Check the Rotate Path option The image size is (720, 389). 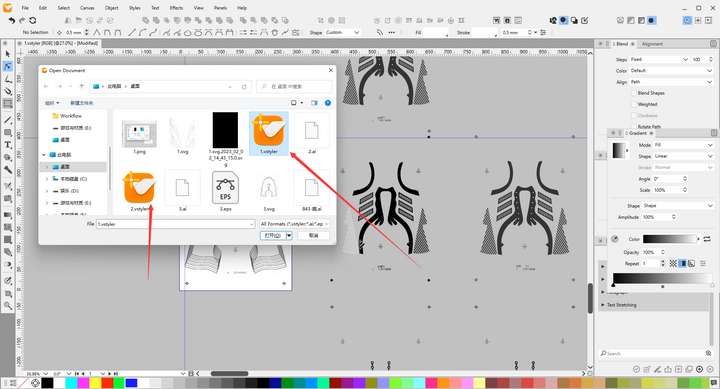634,126
